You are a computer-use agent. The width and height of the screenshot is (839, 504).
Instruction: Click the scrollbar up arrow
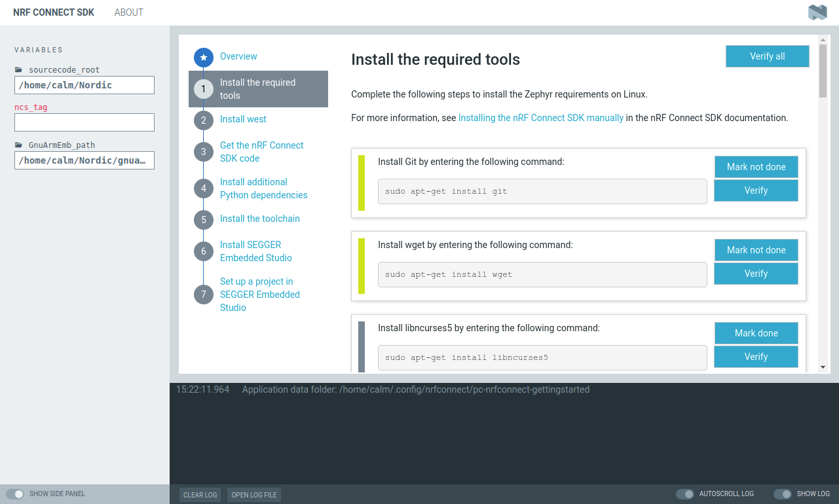(823, 41)
